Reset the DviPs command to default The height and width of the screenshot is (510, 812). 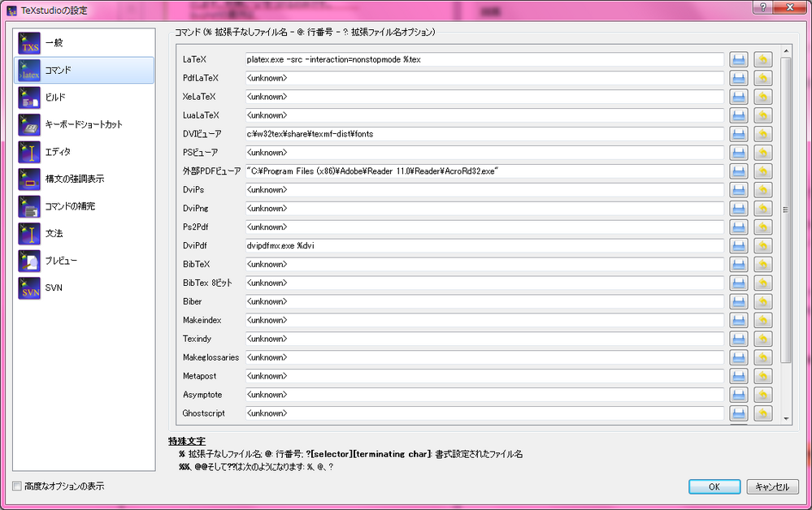pos(762,190)
